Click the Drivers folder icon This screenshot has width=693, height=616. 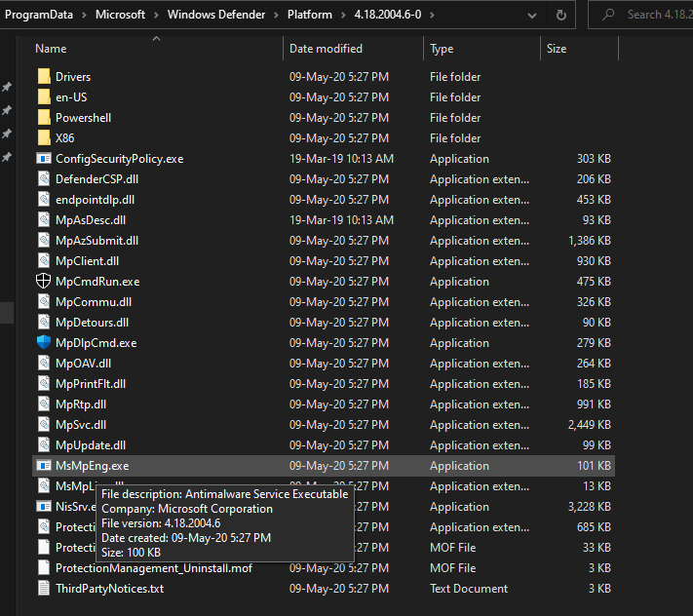(x=44, y=76)
